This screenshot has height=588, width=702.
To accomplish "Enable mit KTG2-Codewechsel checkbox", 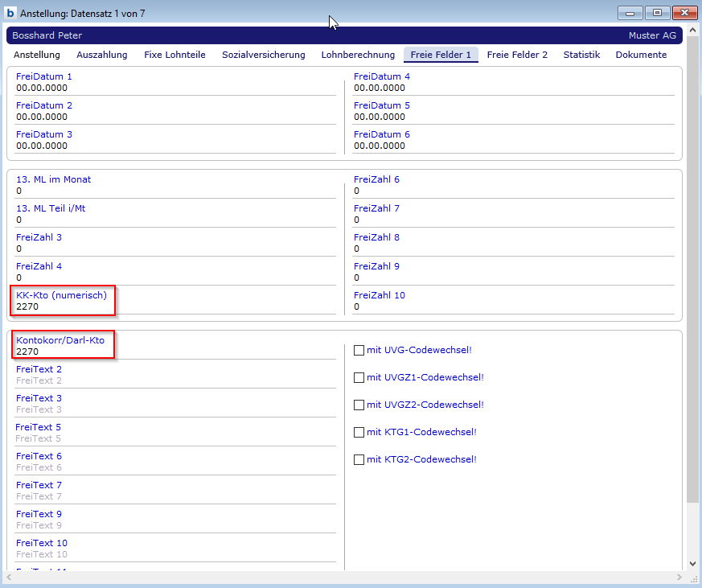I will tap(359, 459).
